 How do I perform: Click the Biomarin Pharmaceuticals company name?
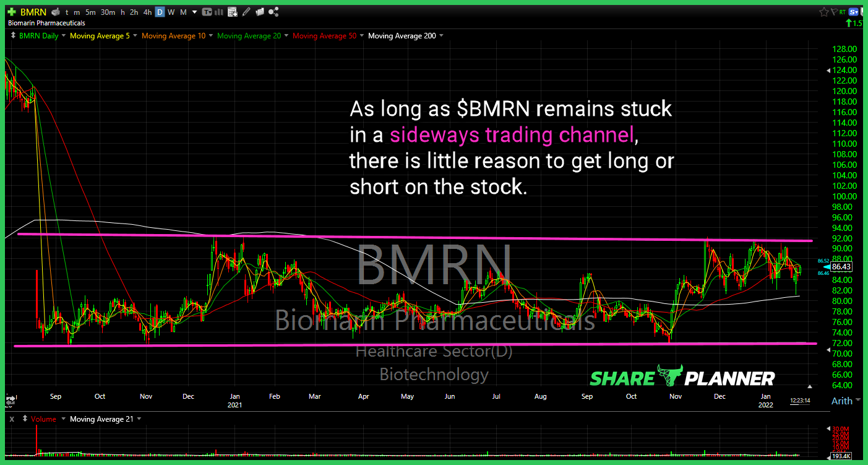click(x=46, y=23)
